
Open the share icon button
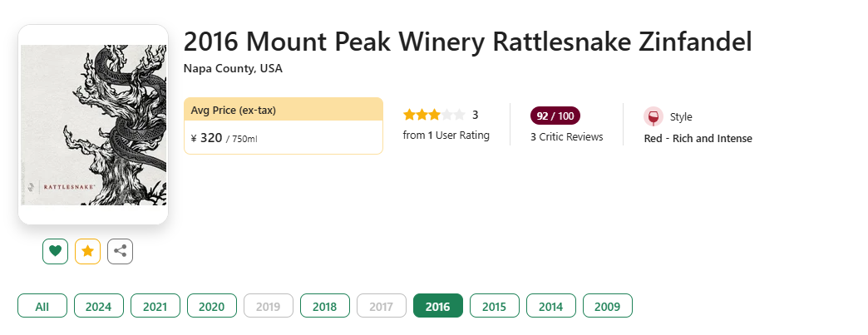[120, 250]
